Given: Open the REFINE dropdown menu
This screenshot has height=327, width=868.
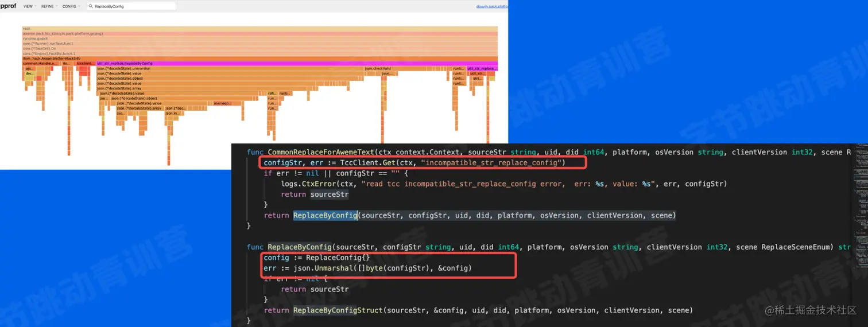Looking at the screenshot, I should click(48, 6).
